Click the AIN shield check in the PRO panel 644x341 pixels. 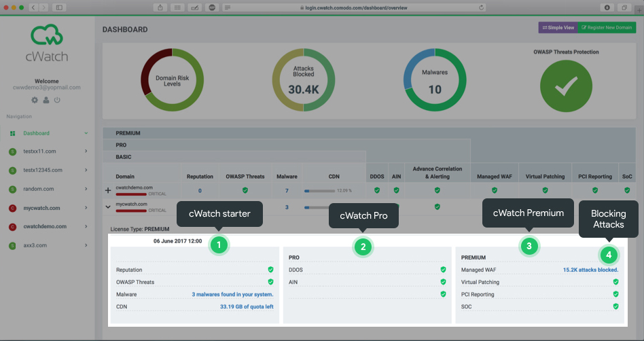[443, 282]
